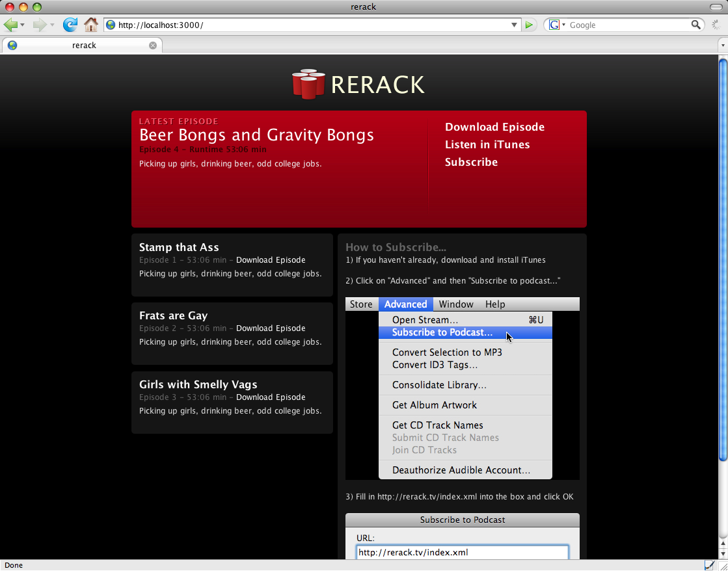Click Advanced in the iTunes menu image
This screenshot has height=571, width=728.
(x=406, y=304)
